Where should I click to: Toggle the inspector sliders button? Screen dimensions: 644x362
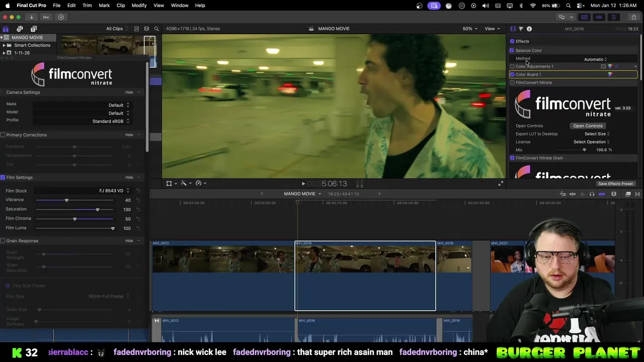click(x=613, y=17)
